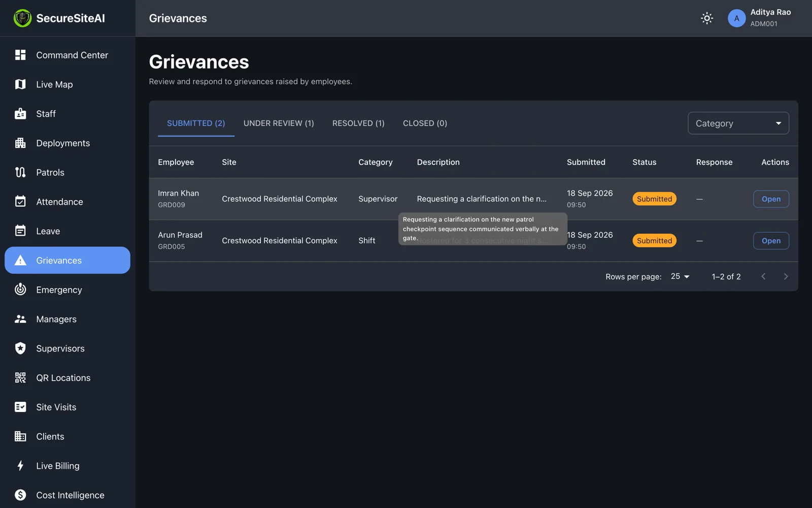Switch to the Under Review (1) tab
Viewport: 812px width, 508px height.
click(x=279, y=123)
